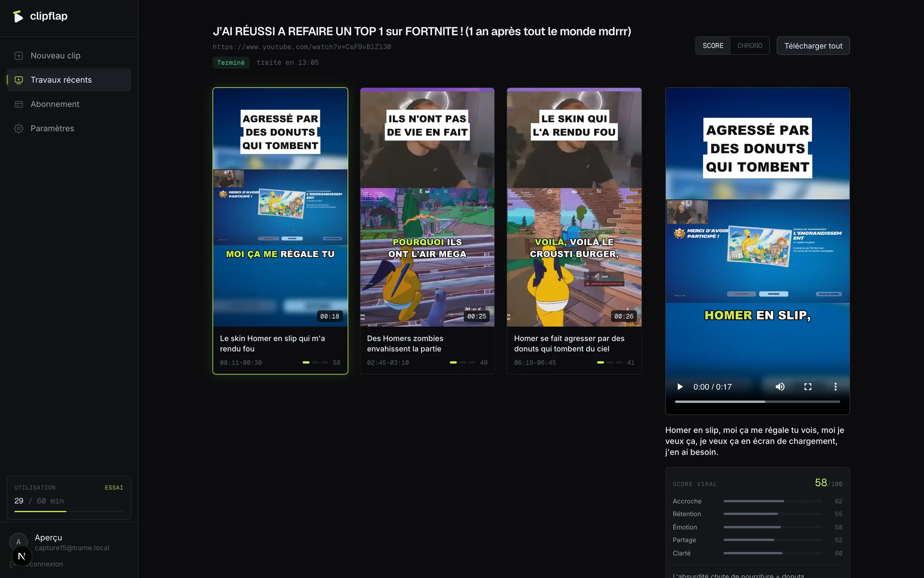
Task: Click the job title heading
Action: [422, 32]
